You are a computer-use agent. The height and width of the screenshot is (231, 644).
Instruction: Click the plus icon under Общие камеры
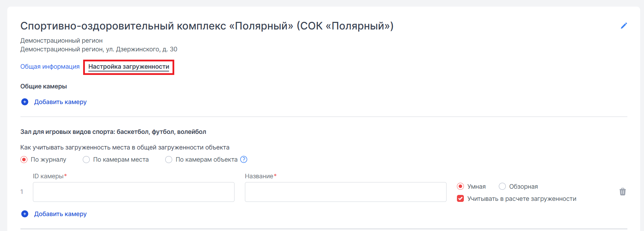tap(25, 102)
